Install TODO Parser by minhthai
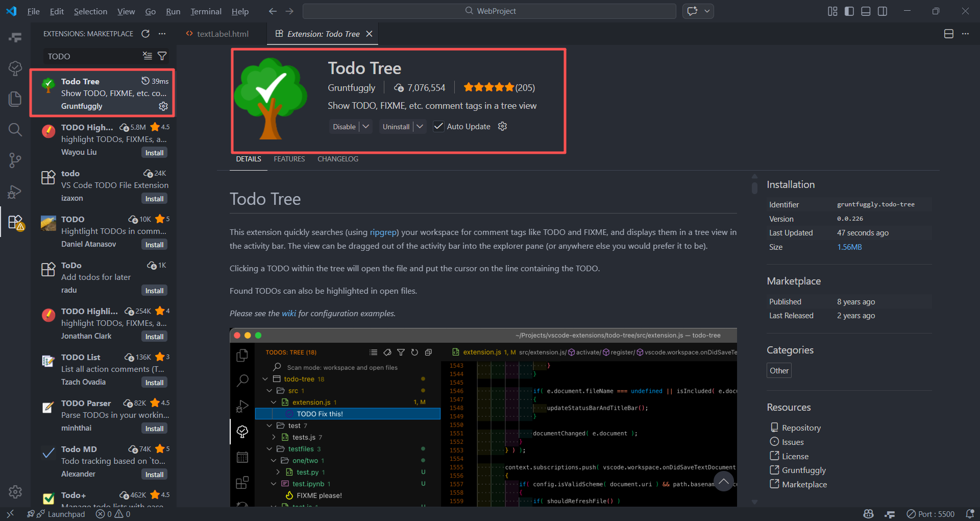Screen dimensions: 980x521 [x=154, y=429]
